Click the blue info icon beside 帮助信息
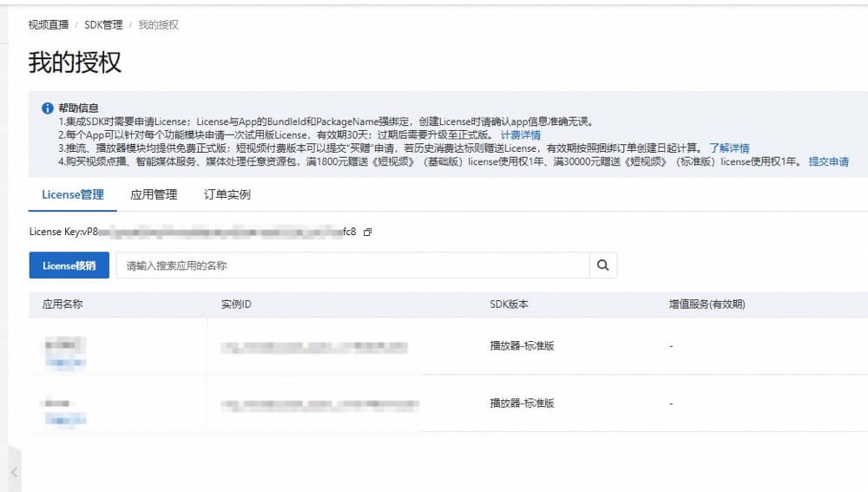 pyautogui.click(x=48, y=108)
